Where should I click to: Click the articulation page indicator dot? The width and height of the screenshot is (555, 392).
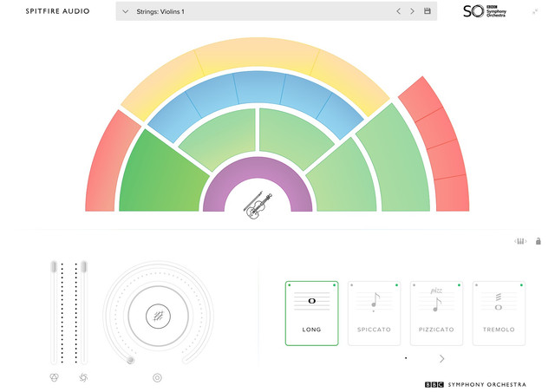coord(406,358)
